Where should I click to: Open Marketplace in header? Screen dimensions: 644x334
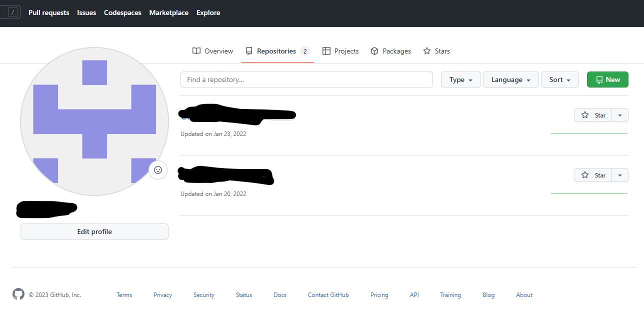[169, 12]
